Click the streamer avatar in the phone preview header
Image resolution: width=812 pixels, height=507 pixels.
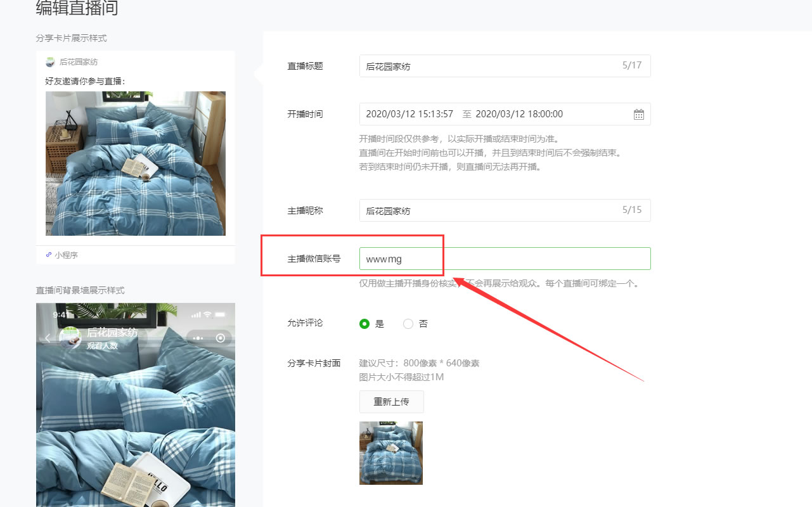coord(70,339)
